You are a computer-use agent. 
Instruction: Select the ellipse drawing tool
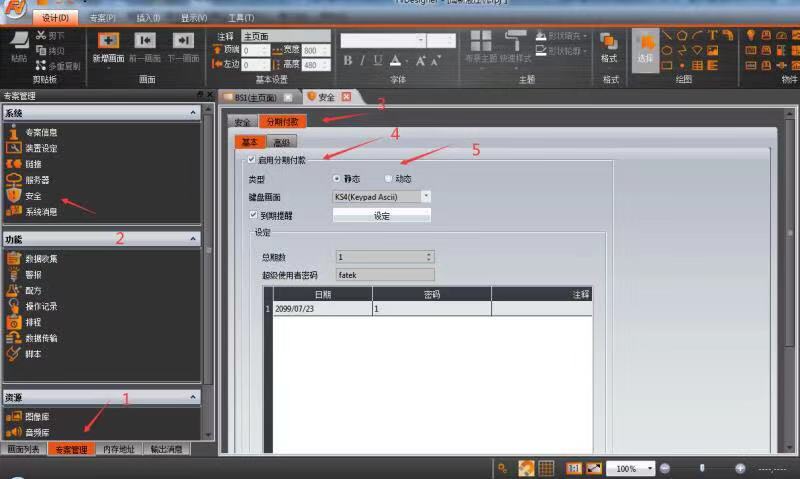[x=667, y=51]
